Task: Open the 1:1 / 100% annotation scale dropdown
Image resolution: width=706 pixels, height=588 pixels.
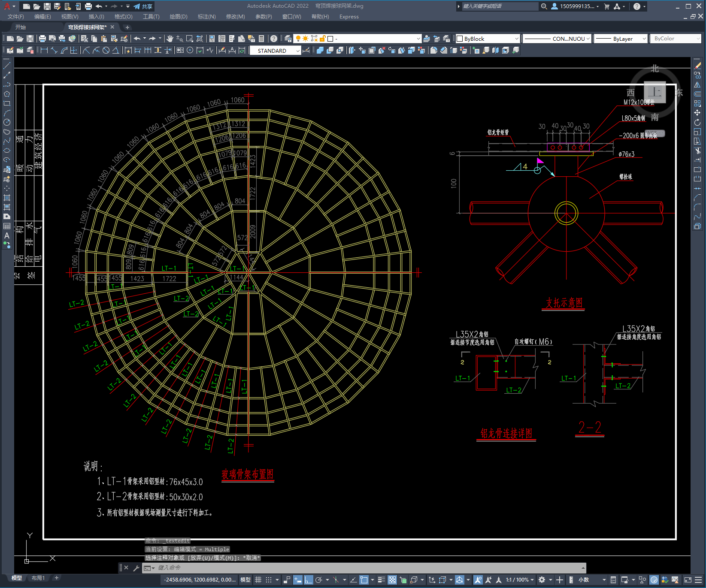Action: (520, 580)
